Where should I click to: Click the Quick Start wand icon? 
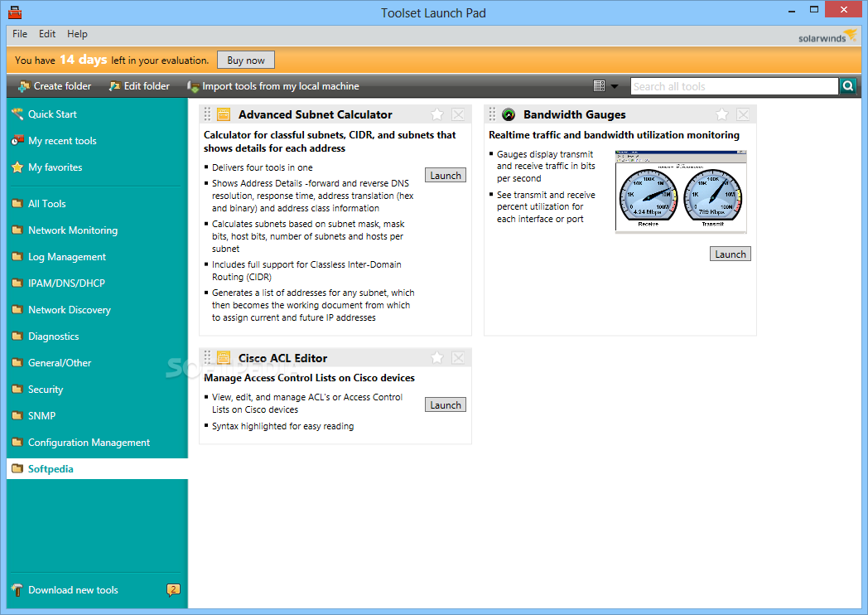(x=17, y=114)
